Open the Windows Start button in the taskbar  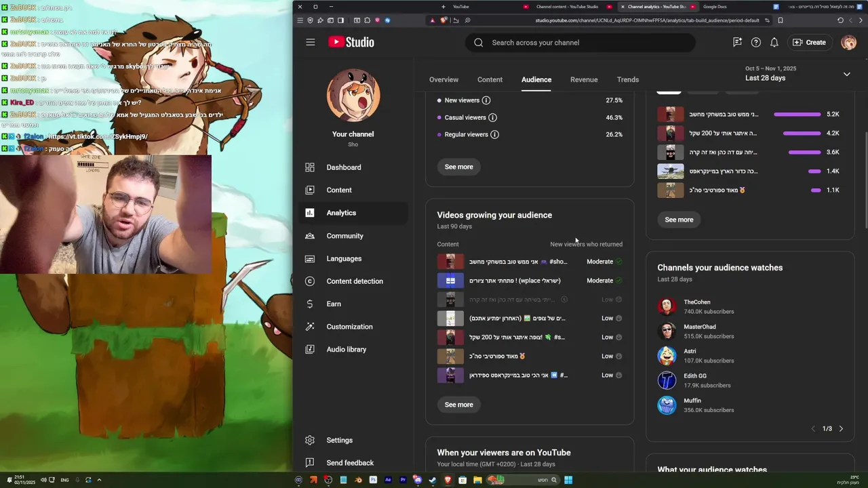(x=568, y=480)
